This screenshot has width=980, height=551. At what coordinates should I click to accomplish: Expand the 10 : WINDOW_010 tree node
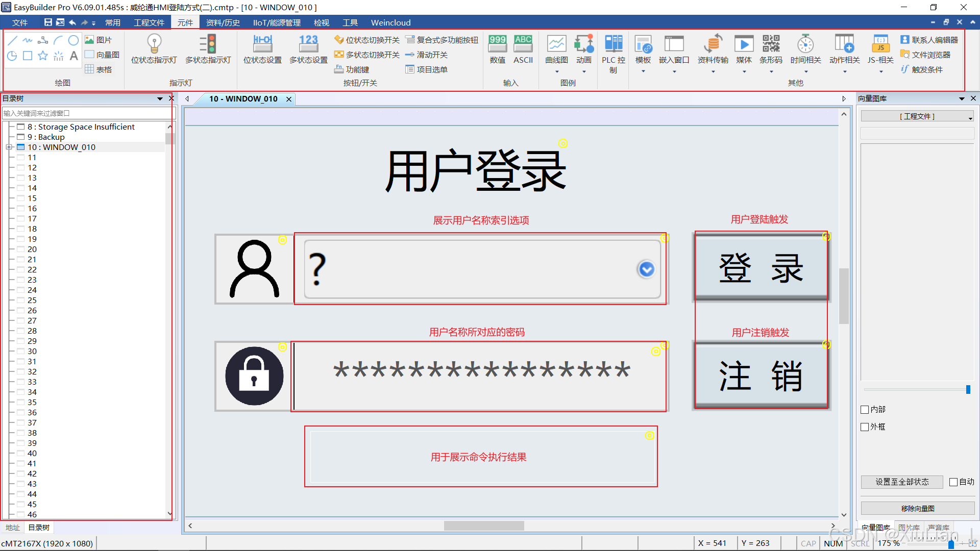[x=9, y=147]
